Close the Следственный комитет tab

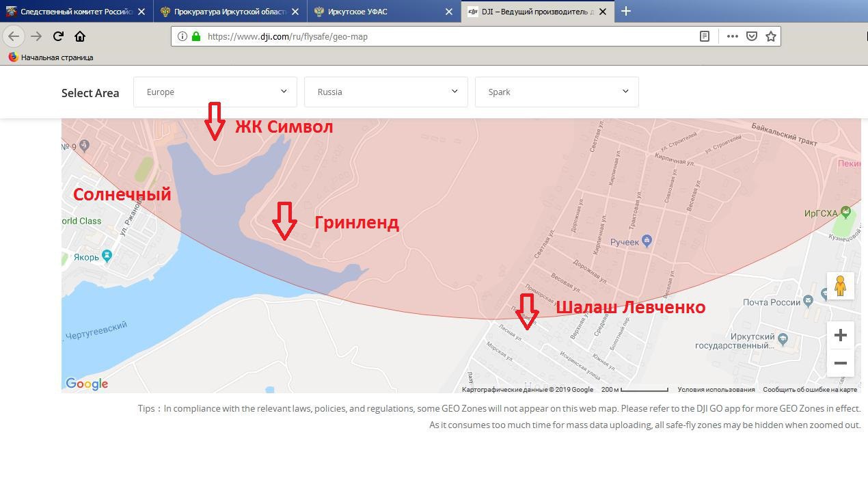click(141, 12)
